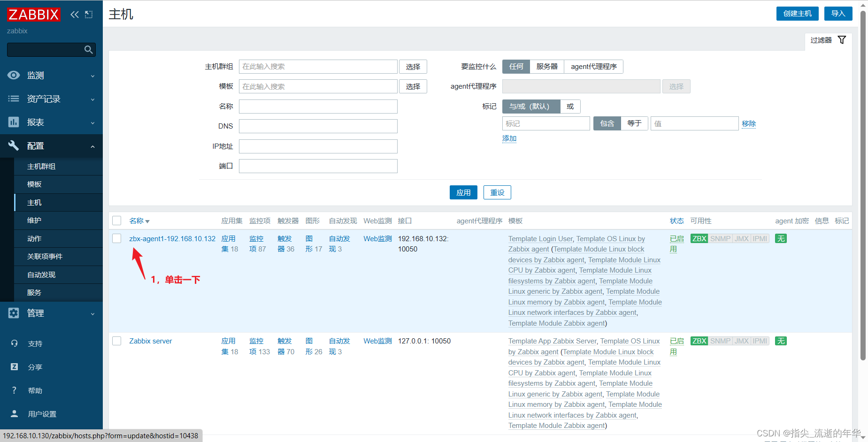Check the select-all hosts checkbox
Viewport: 868px width, 442px height.
pos(117,221)
